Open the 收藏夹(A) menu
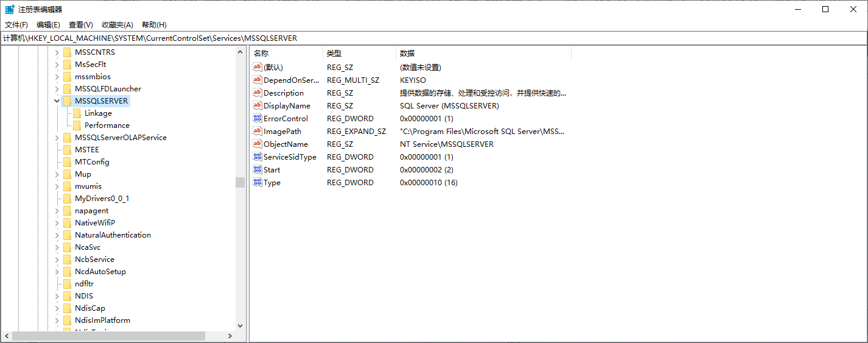The height and width of the screenshot is (343, 868). (x=117, y=24)
